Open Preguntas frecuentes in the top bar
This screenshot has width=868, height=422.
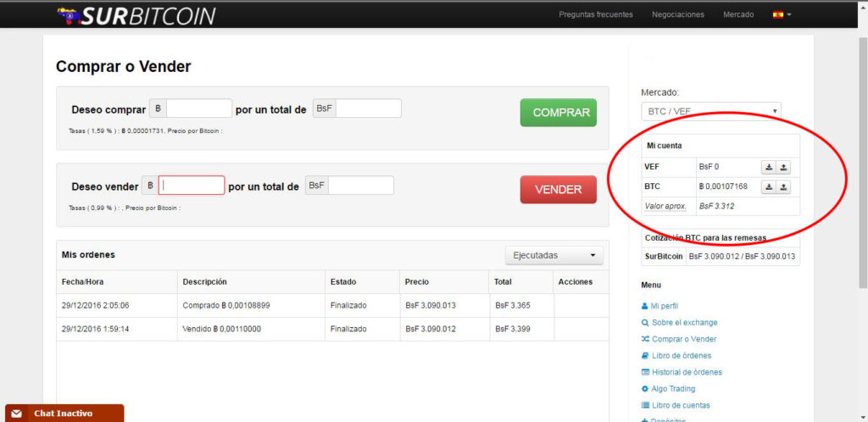(596, 15)
